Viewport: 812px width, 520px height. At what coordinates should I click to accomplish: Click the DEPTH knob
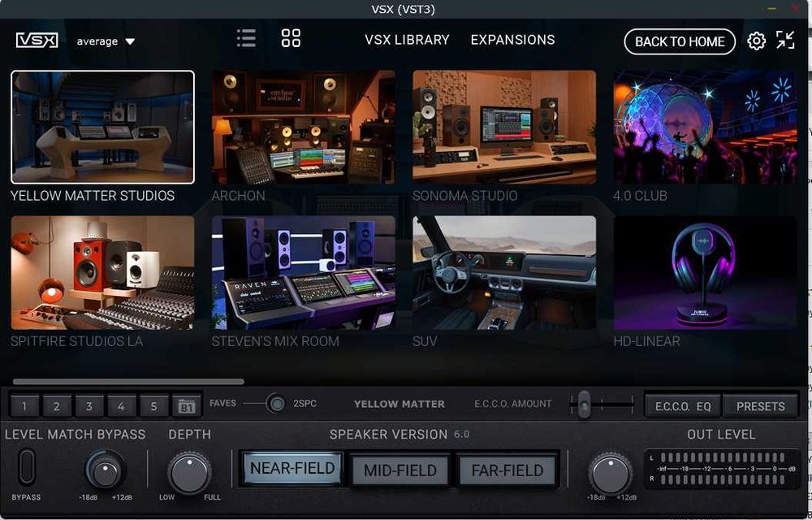point(189,473)
